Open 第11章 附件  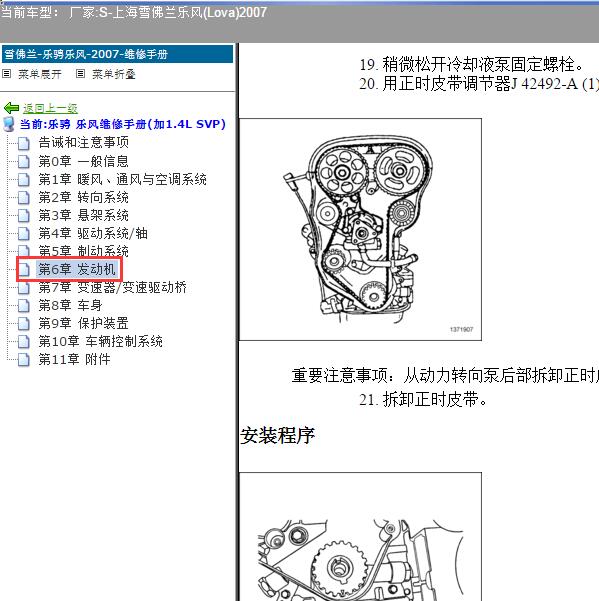[x=75, y=359]
